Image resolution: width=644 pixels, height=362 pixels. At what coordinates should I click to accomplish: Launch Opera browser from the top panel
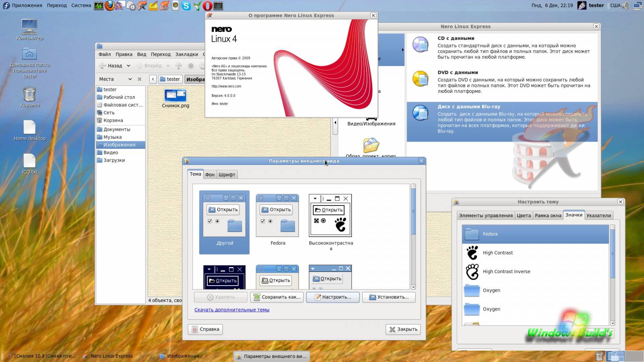click(207, 6)
